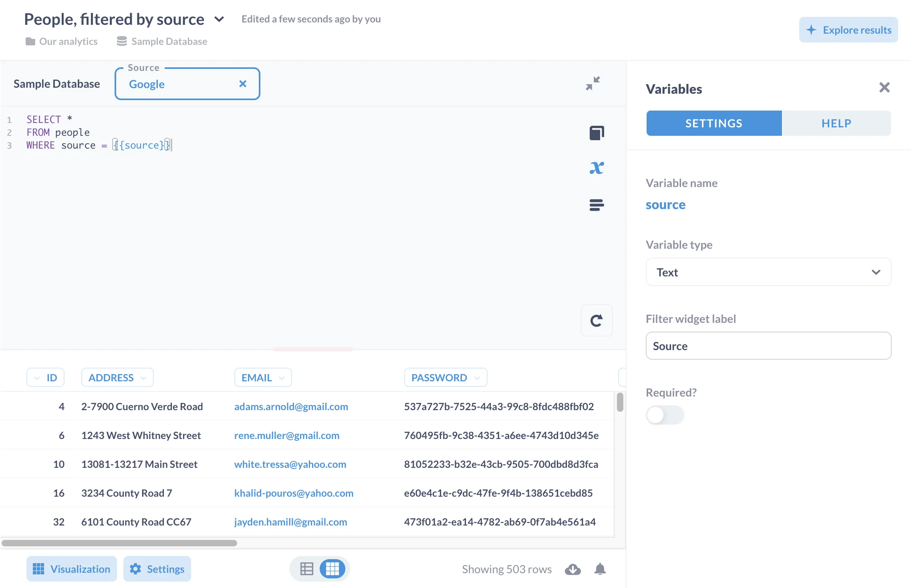The image size is (911, 588).
Task: Run query with refresh arrow button
Action: click(597, 320)
